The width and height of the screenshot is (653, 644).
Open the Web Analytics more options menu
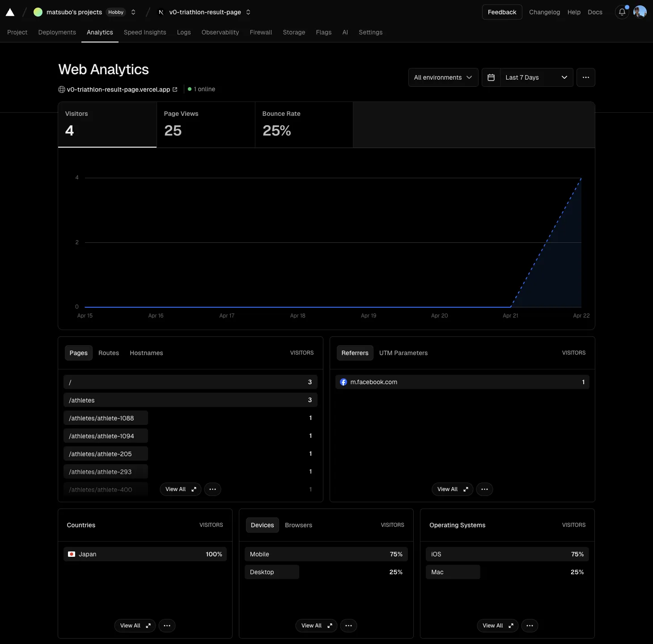coord(585,77)
